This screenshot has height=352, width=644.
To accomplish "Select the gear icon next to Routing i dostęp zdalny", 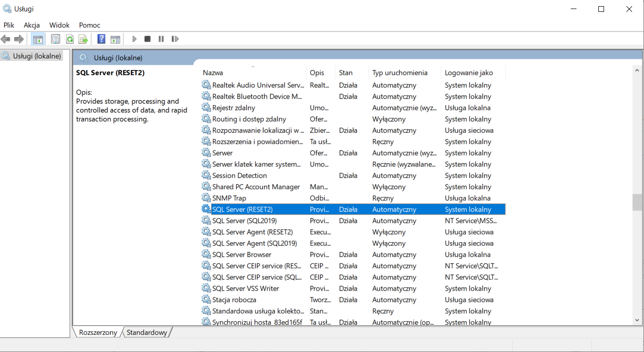I will coord(206,119).
